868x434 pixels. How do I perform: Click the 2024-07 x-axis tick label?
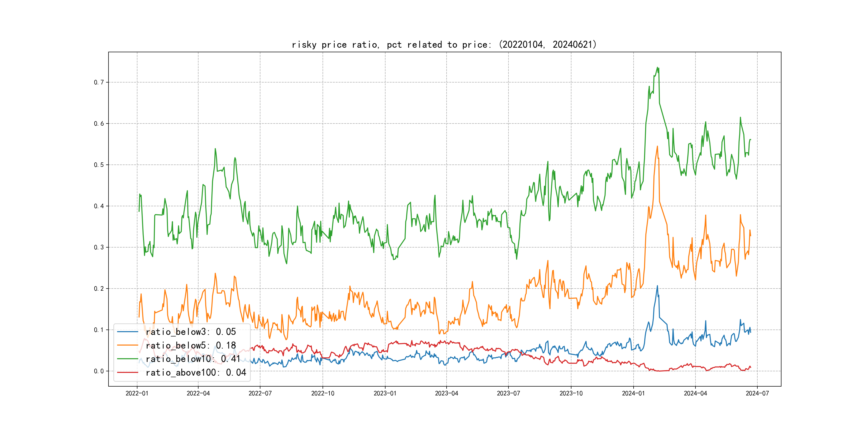[x=757, y=393]
